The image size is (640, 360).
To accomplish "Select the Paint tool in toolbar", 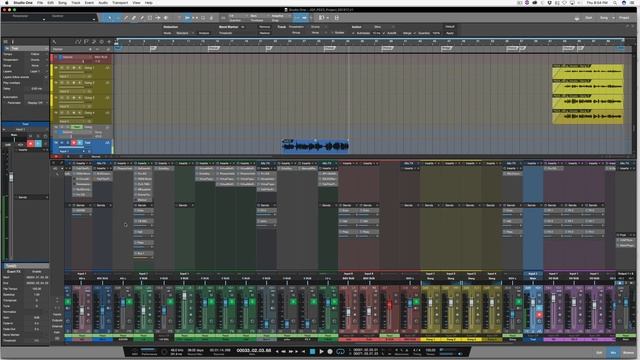I will (x=142, y=18).
